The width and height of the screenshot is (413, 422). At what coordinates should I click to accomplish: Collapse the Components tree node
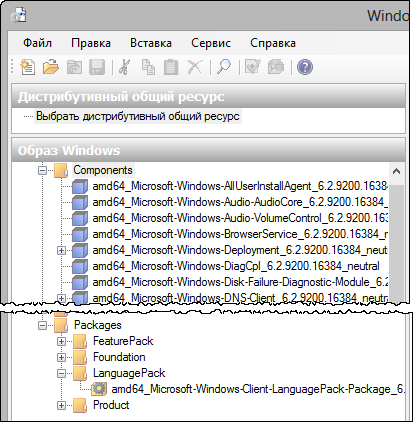coord(42,170)
